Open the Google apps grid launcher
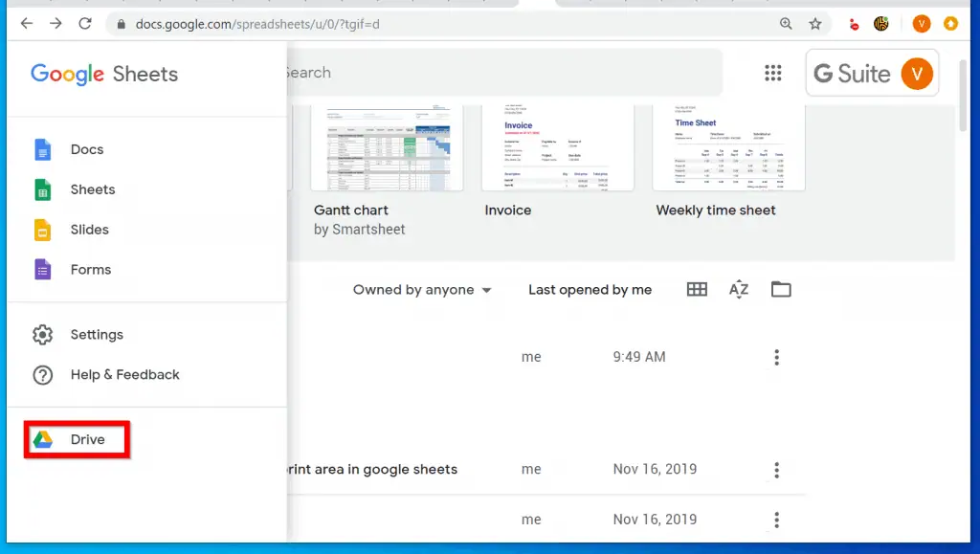The image size is (980, 554). [773, 73]
